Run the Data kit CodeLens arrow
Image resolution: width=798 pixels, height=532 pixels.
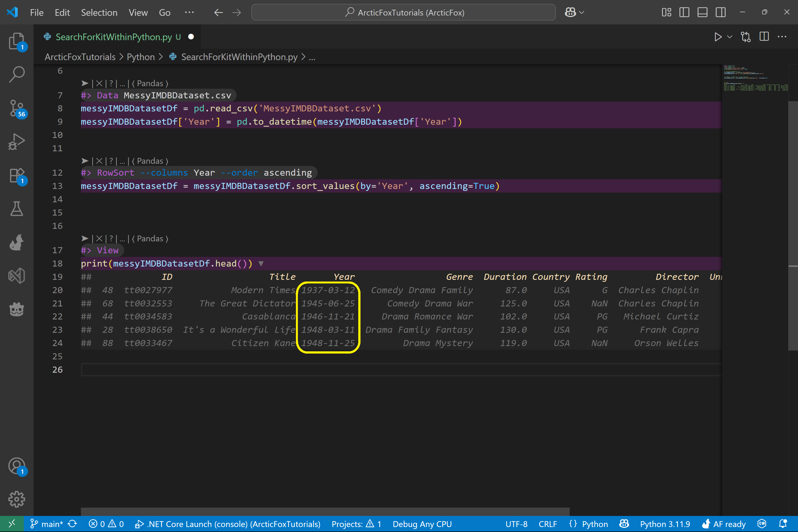point(85,83)
